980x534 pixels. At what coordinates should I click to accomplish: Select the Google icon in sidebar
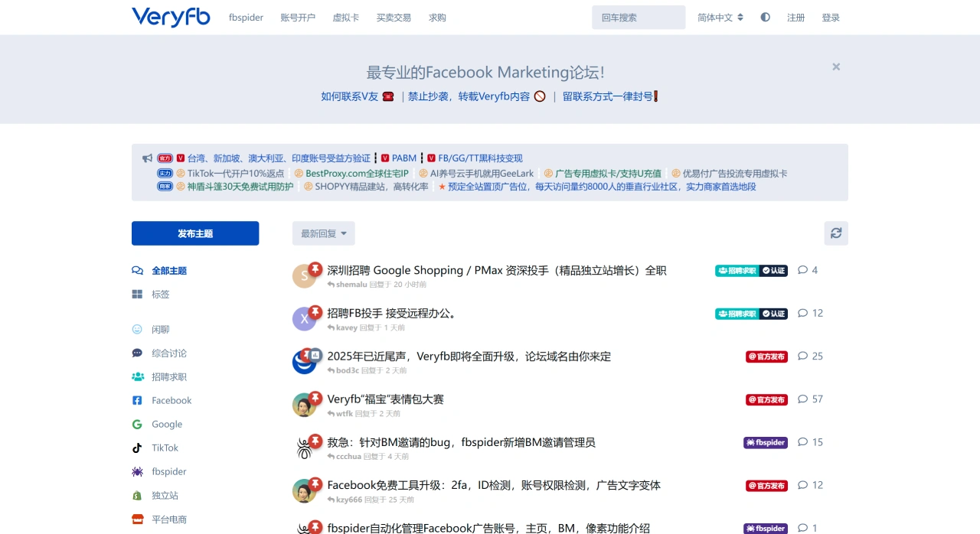pyautogui.click(x=137, y=424)
